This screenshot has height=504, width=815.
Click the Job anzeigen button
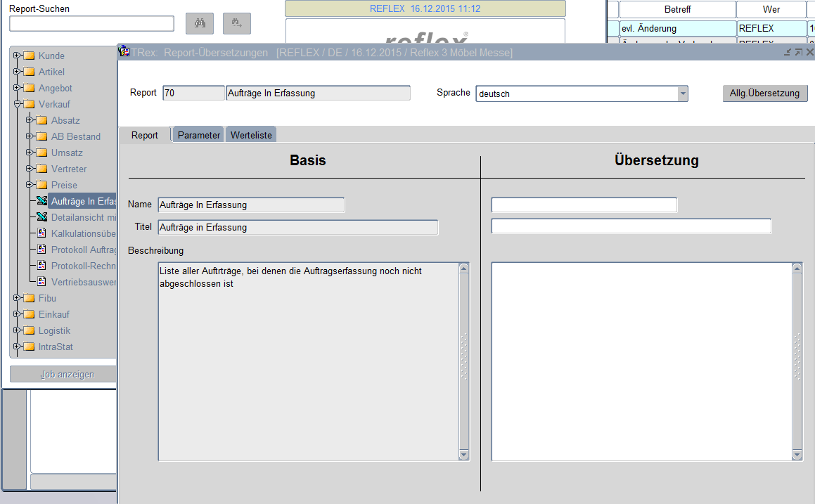(67, 374)
